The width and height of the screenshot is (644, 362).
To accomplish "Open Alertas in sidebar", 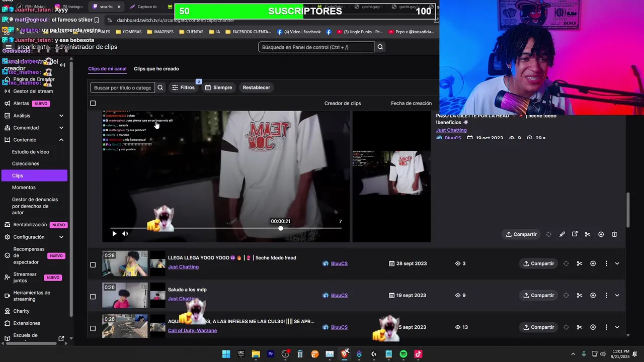I will coord(21,103).
